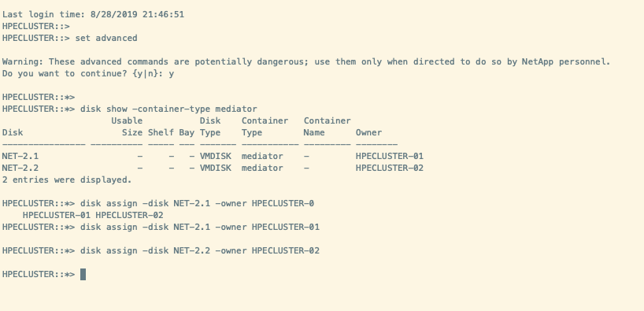Click the Warning message about advanced commands
Screen dimensions: 644x311
point(306,62)
